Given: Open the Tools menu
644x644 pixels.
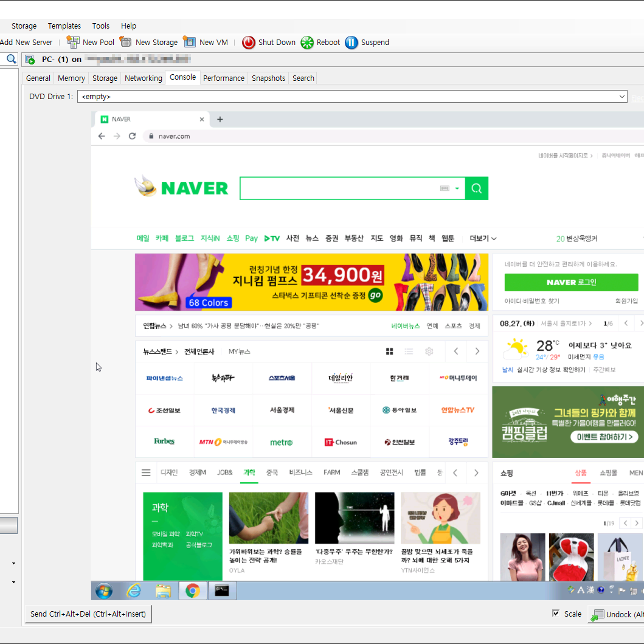Looking at the screenshot, I should [x=100, y=26].
